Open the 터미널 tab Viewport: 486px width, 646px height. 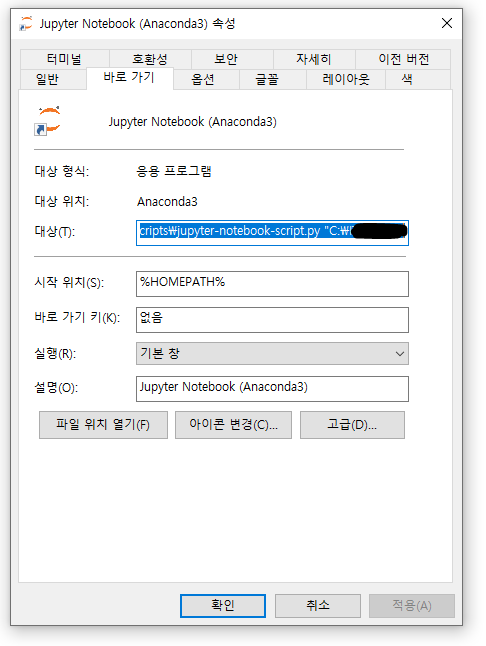tap(65, 59)
